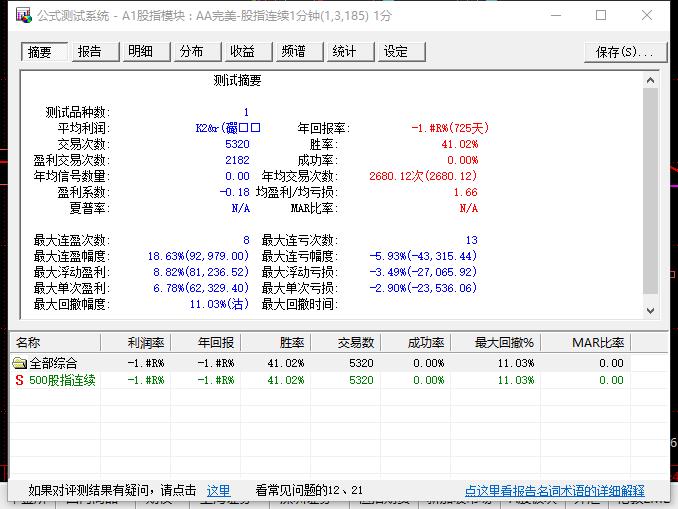Click the 最大回撤幅度 value 11.03%
Viewport: 678px width, 509px height.
(x=219, y=304)
